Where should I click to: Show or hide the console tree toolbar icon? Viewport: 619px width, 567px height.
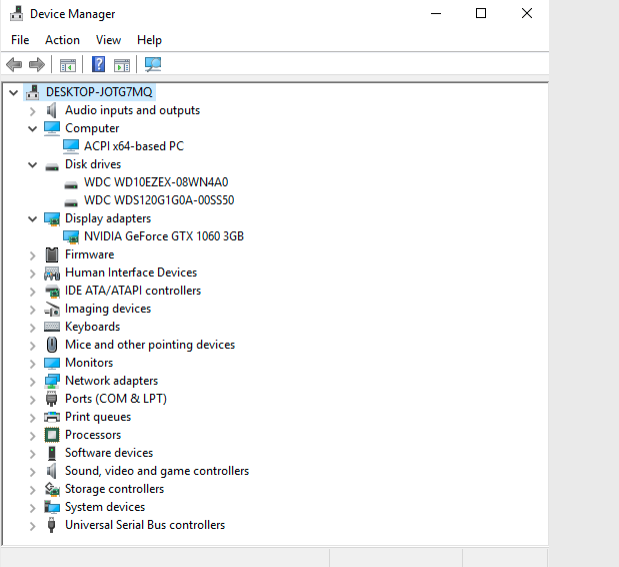click(68, 65)
